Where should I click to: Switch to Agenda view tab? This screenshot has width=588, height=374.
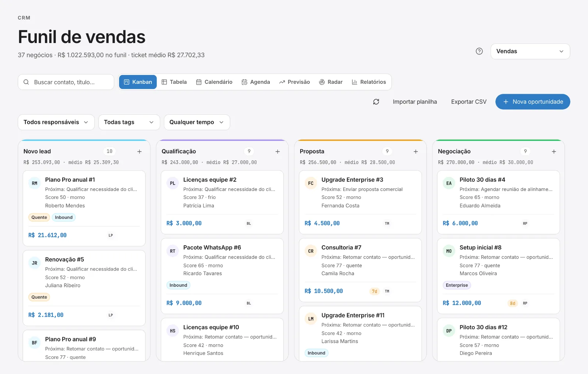click(256, 82)
